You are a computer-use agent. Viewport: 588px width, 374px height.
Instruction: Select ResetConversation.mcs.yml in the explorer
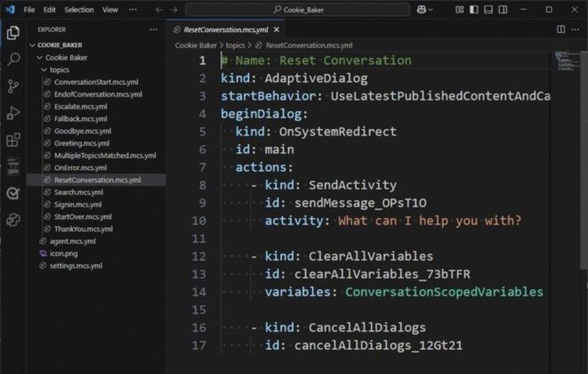click(x=96, y=180)
